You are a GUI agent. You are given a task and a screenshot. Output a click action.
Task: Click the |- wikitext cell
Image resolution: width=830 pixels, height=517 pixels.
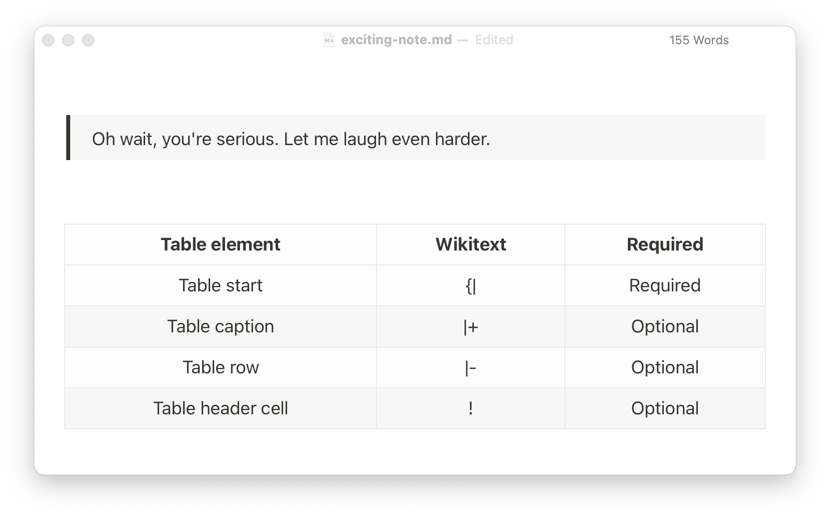pyautogui.click(x=471, y=367)
